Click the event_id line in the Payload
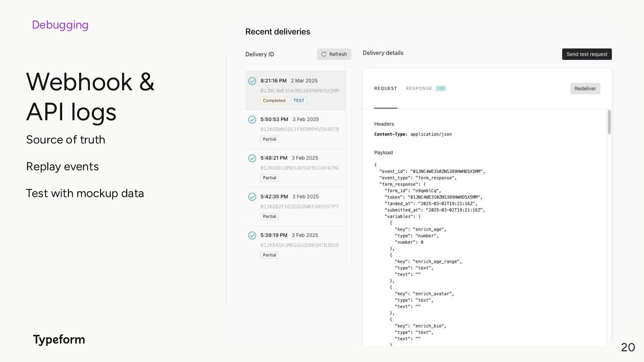Image resolution: width=644 pixels, height=362 pixels. tap(432, 171)
